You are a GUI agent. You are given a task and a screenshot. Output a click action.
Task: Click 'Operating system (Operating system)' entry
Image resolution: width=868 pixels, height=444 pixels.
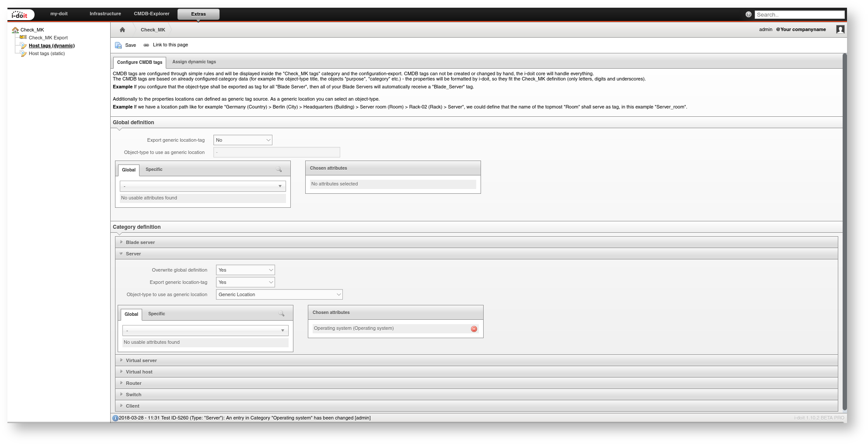354,329
